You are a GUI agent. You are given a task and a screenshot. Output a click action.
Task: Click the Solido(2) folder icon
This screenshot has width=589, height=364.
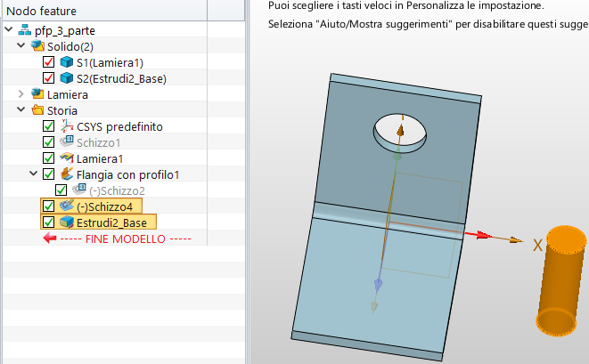[x=37, y=46]
